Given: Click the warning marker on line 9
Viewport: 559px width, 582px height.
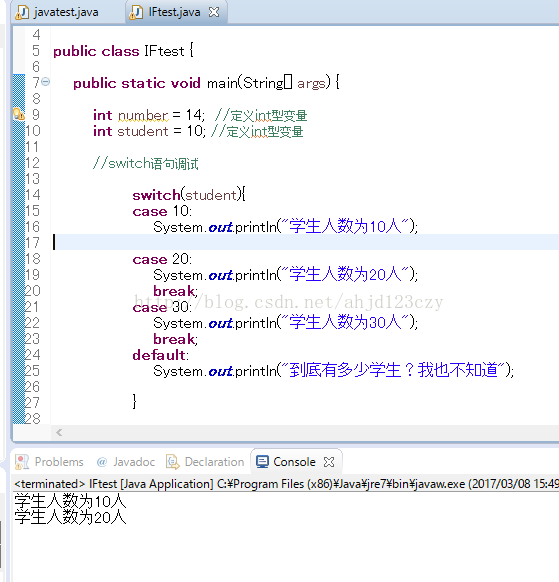Looking at the screenshot, I should pos(19,114).
